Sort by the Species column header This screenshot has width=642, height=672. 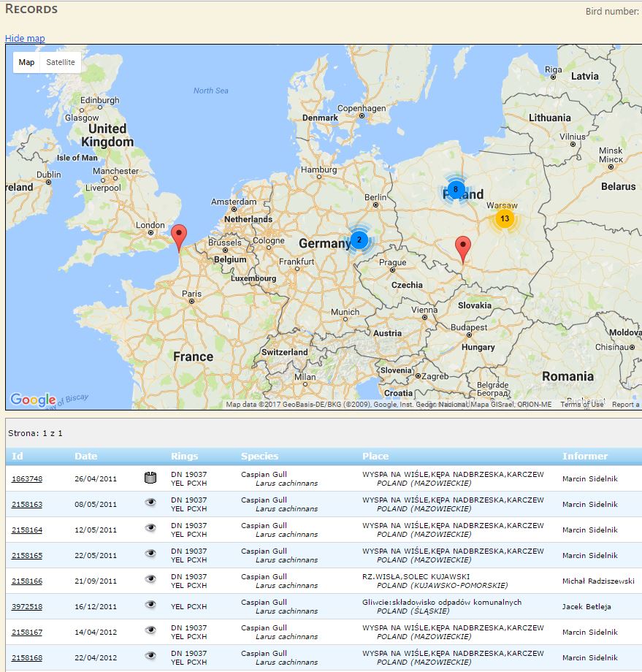pos(260,457)
